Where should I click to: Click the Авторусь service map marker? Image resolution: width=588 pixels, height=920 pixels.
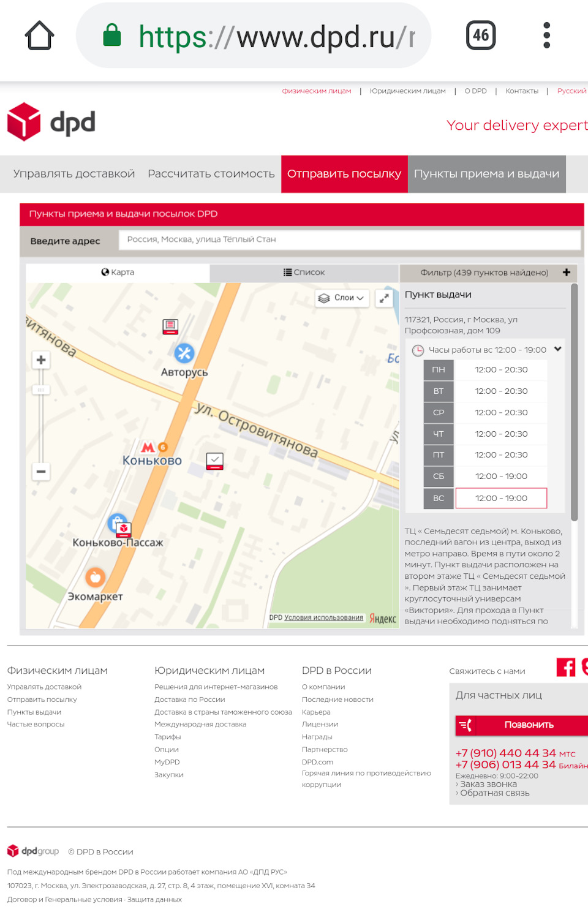click(184, 353)
